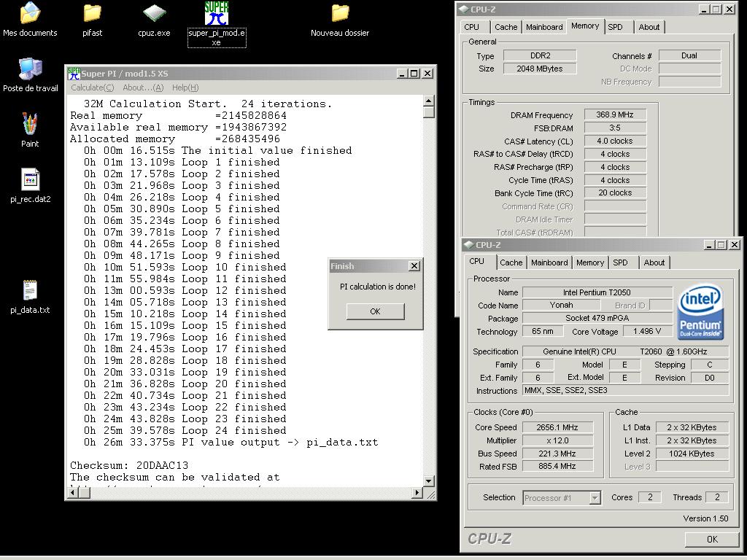Open the About...(A) menu in Super PI
Image resolution: width=747 pixels, height=560 pixels.
(x=143, y=87)
